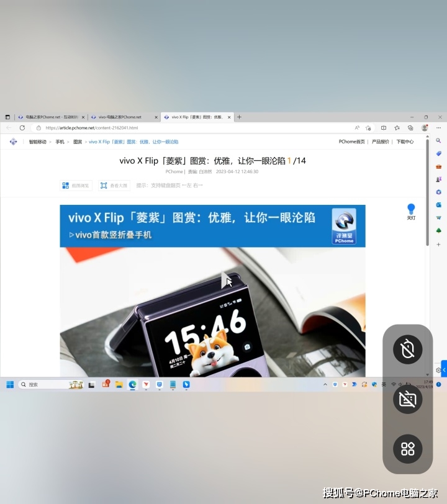Open the 智能移动 breadcrumb link

tap(38, 142)
